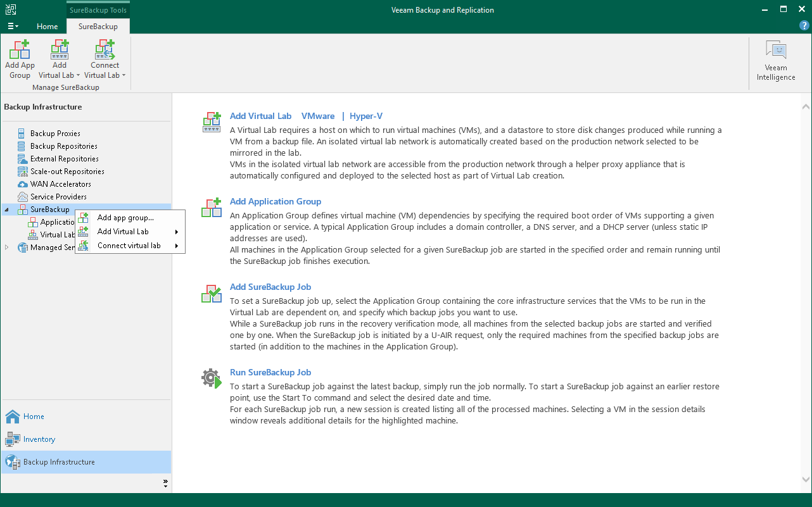Open the Add Virtual Lab ribbon dropdown arrow
Screen dimensions: 812x507
click(79, 75)
